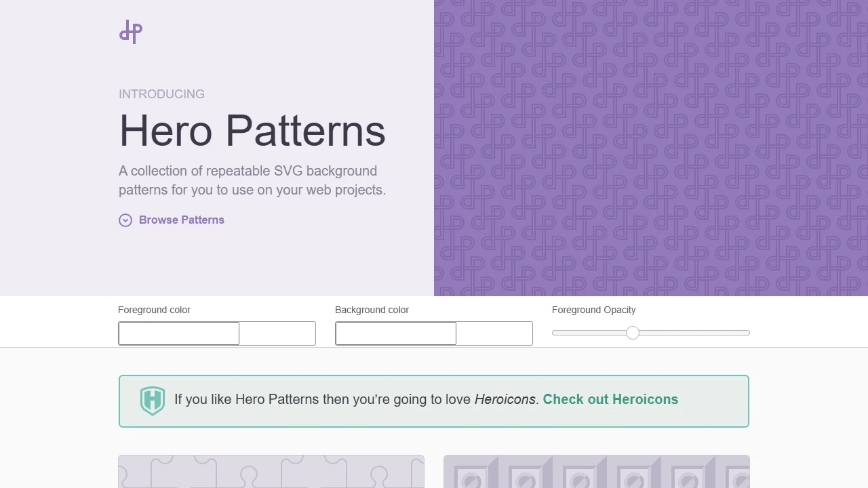
Task: Click the Heroicons shield icon in the banner
Action: [152, 401]
